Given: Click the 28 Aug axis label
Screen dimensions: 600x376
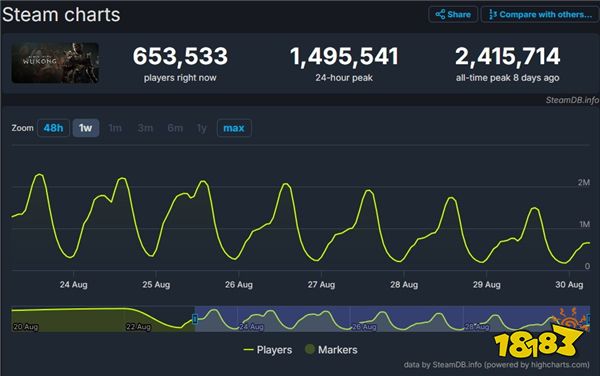Looking at the screenshot, I should coord(404,285).
